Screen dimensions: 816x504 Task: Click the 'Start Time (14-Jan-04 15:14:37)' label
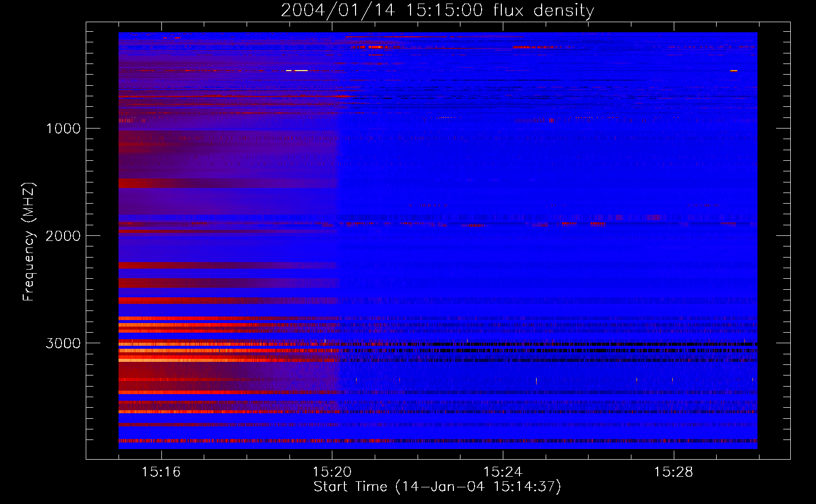point(437,487)
